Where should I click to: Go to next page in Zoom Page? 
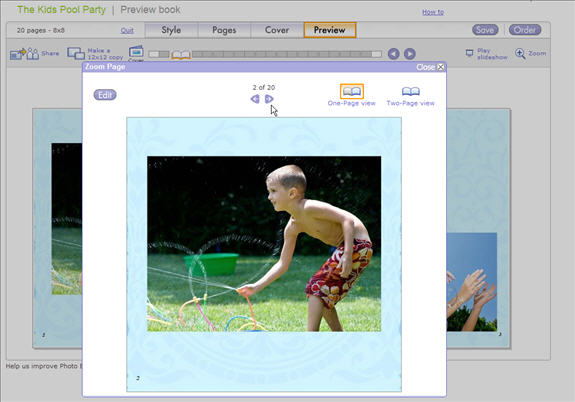269,99
